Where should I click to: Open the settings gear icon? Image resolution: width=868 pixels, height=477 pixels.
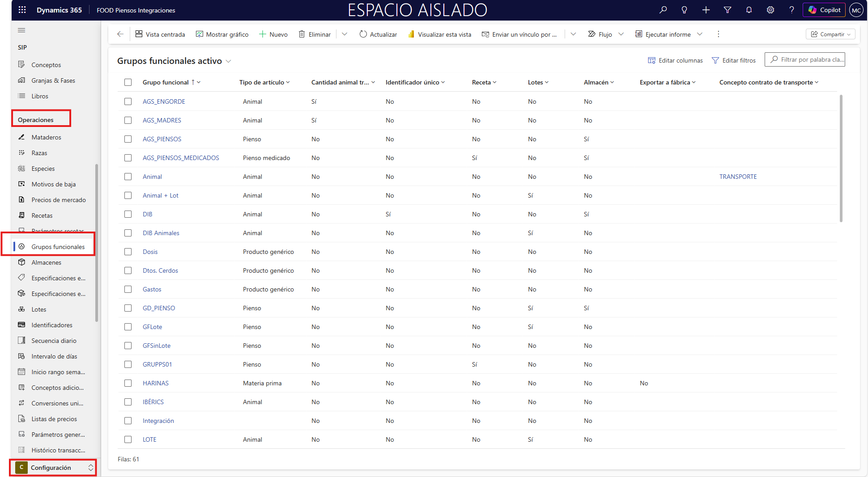pyautogui.click(x=770, y=10)
